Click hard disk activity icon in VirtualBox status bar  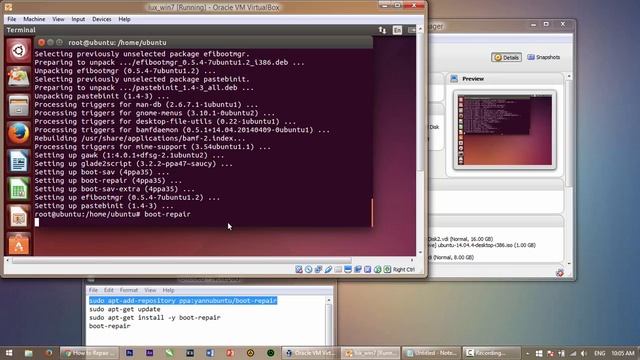[x=299, y=269]
